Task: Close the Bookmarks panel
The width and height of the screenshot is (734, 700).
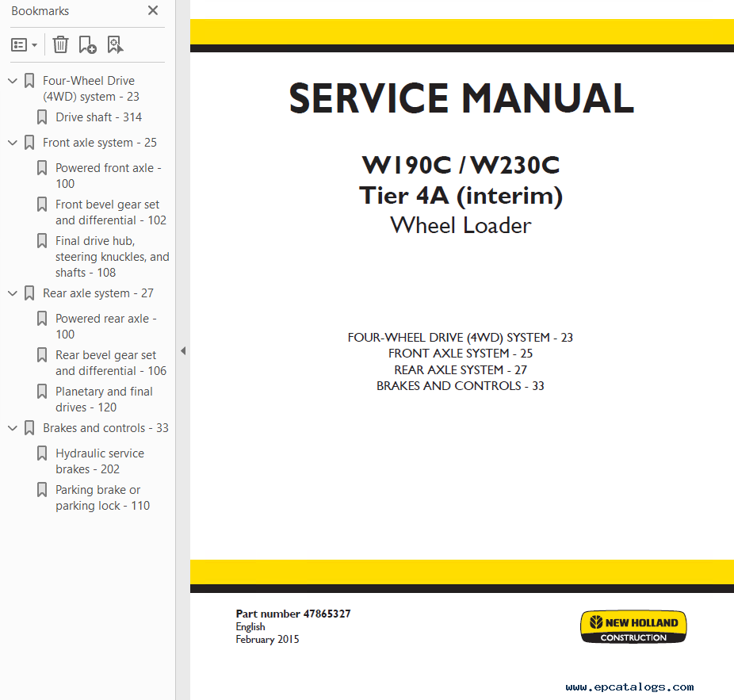Action: [x=153, y=10]
